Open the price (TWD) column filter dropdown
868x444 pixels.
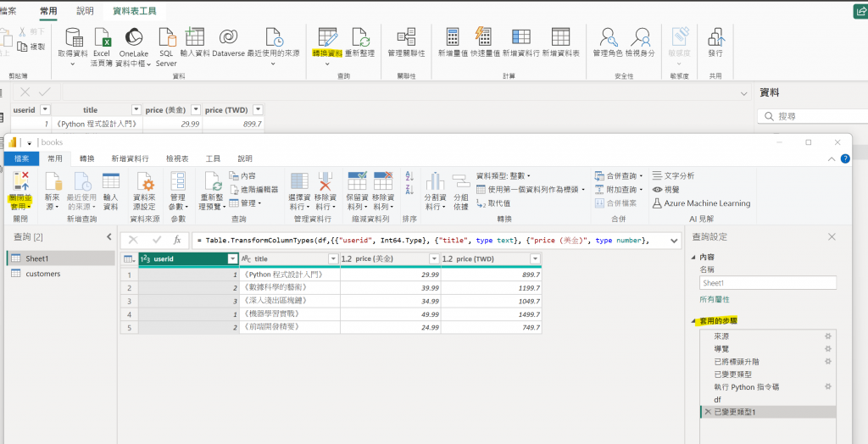coord(536,258)
